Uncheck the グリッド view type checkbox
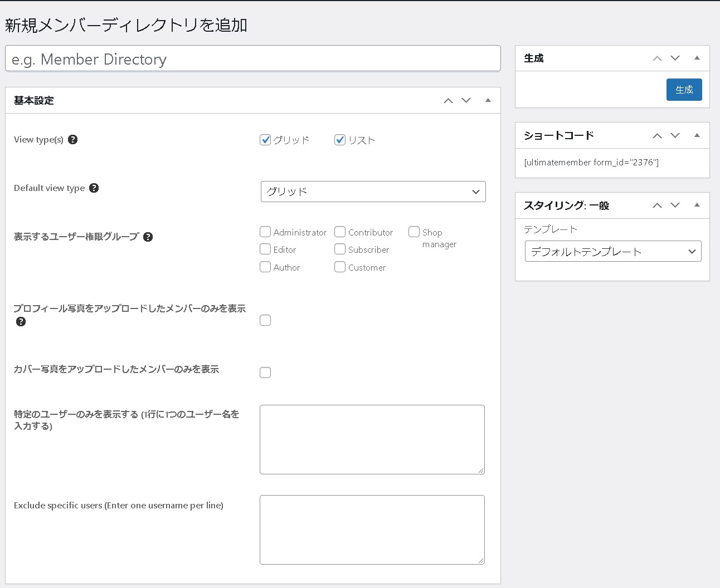This screenshot has height=588, width=720. click(265, 140)
